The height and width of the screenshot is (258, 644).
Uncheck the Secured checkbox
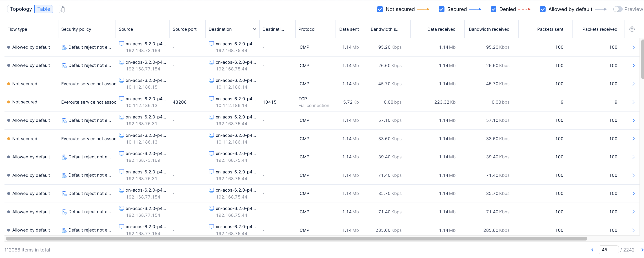pyautogui.click(x=441, y=9)
